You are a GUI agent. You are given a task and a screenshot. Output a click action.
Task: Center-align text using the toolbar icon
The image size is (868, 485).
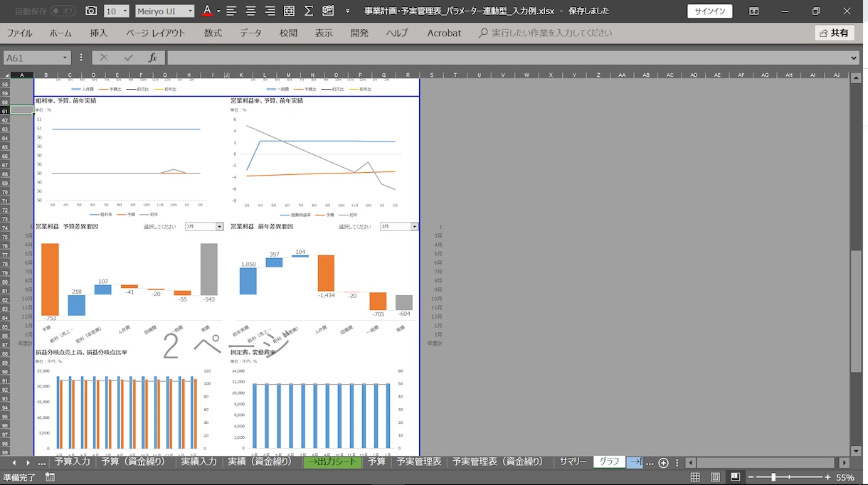251,11
